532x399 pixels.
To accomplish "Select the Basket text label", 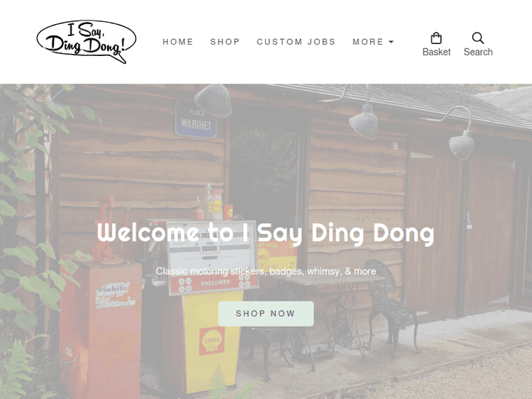I will (x=436, y=52).
